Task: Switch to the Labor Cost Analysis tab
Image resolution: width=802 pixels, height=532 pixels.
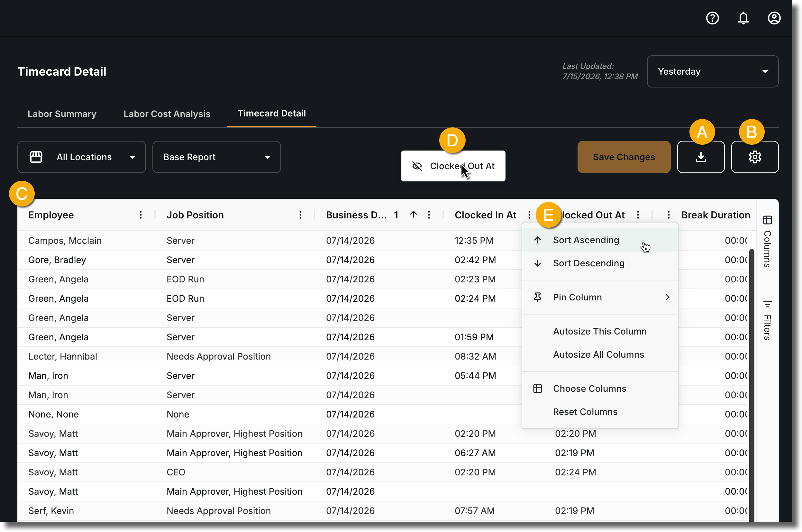Action: point(167,114)
